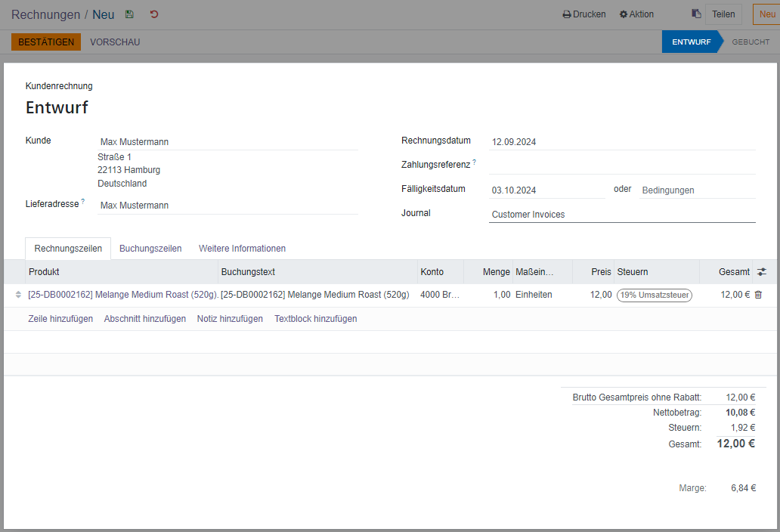Switch to the Buchungszeilen tab
Screen dimensions: 780x532
coord(150,249)
